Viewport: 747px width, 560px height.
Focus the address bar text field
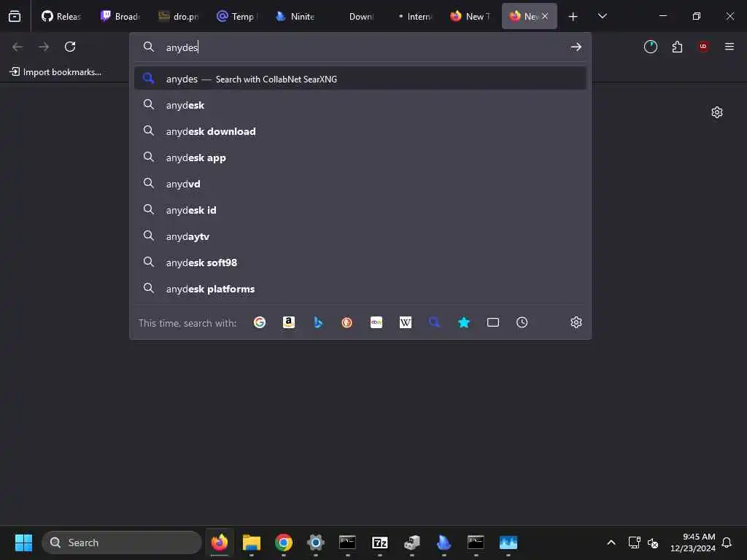[x=362, y=47]
